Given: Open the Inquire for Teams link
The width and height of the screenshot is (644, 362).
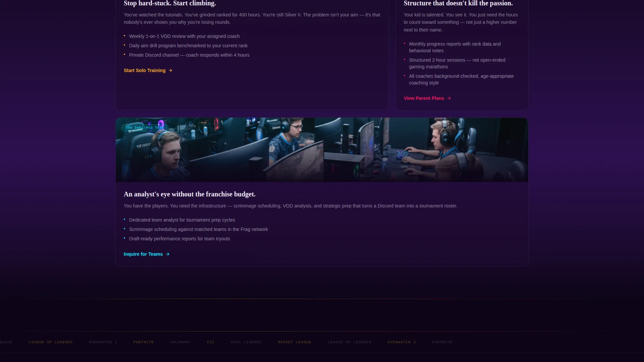Looking at the screenshot, I should (147, 254).
